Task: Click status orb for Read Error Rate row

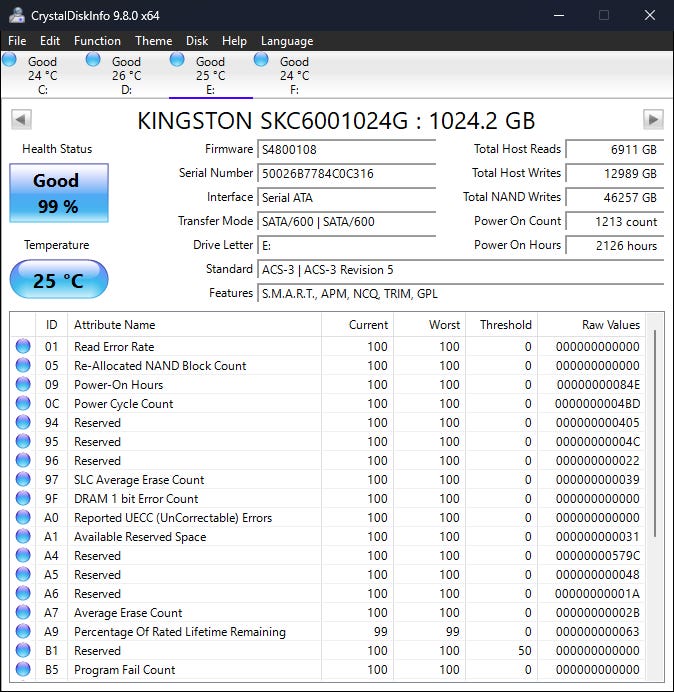Action: coord(23,347)
